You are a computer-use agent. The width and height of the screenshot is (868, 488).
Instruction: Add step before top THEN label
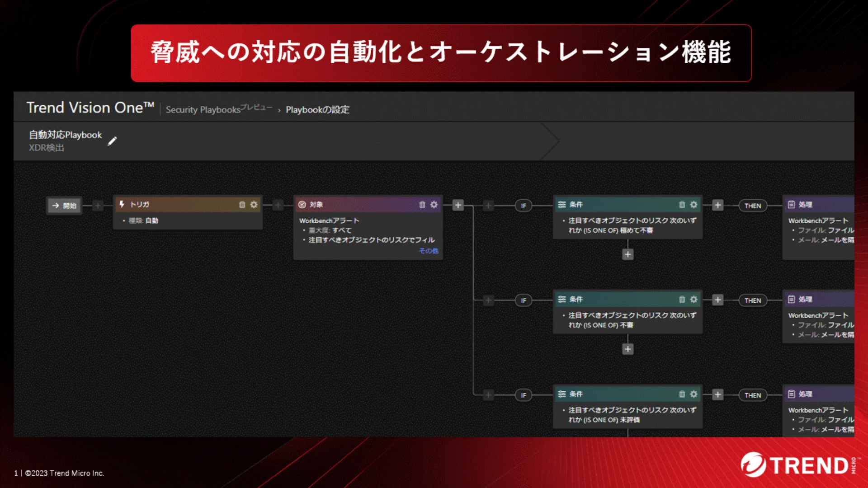[718, 205]
